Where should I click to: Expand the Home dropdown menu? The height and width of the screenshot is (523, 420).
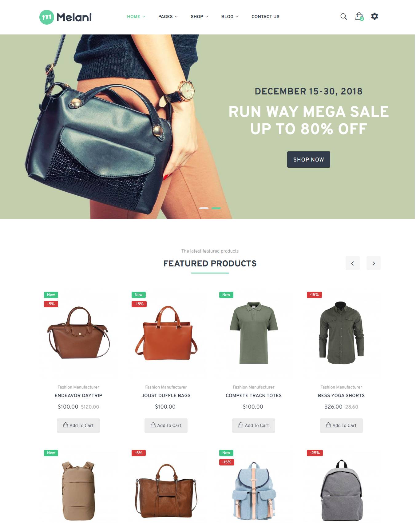click(136, 17)
